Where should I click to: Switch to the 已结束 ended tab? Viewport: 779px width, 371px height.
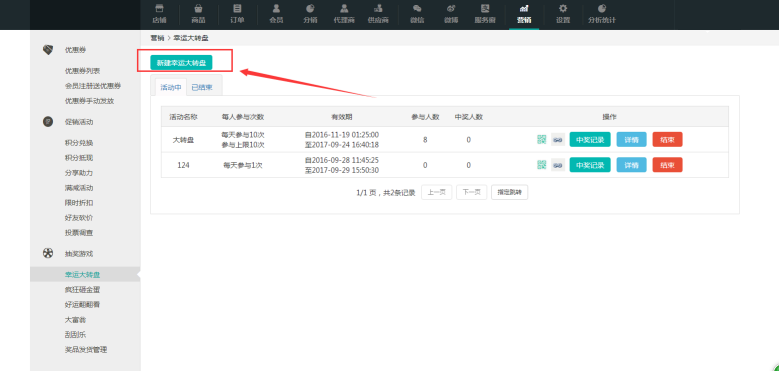pos(202,87)
